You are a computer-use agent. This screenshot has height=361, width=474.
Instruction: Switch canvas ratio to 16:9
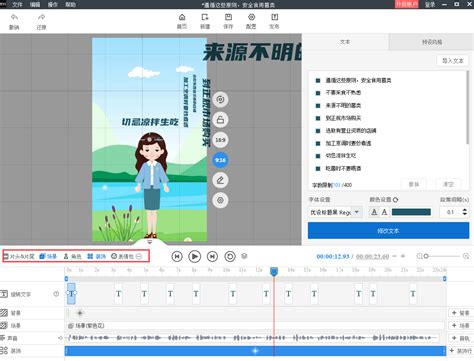click(x=220, y=140)
